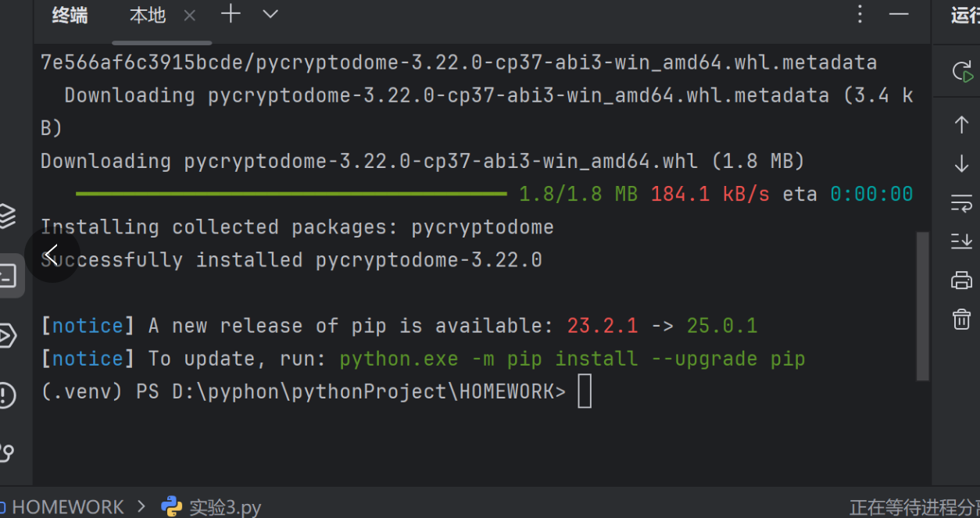Add a new terminal tab

231,14
